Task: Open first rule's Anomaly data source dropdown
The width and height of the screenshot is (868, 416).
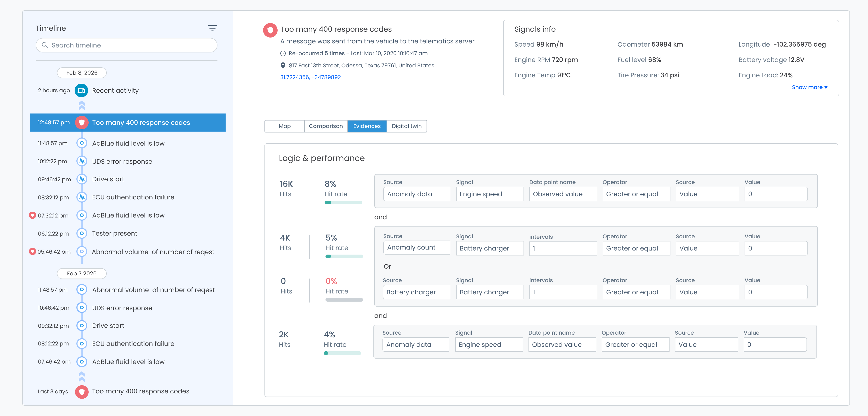Action: click(x=416, y=194)
